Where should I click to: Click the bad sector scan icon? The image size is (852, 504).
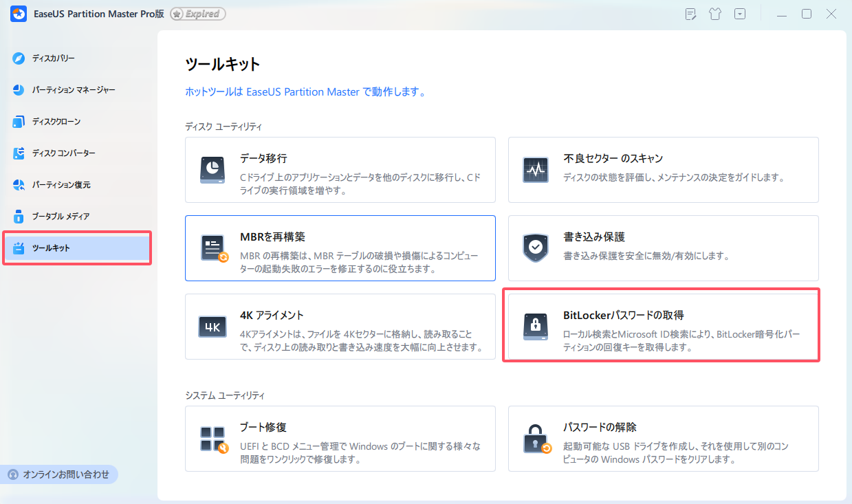click(x=536, y=170)
